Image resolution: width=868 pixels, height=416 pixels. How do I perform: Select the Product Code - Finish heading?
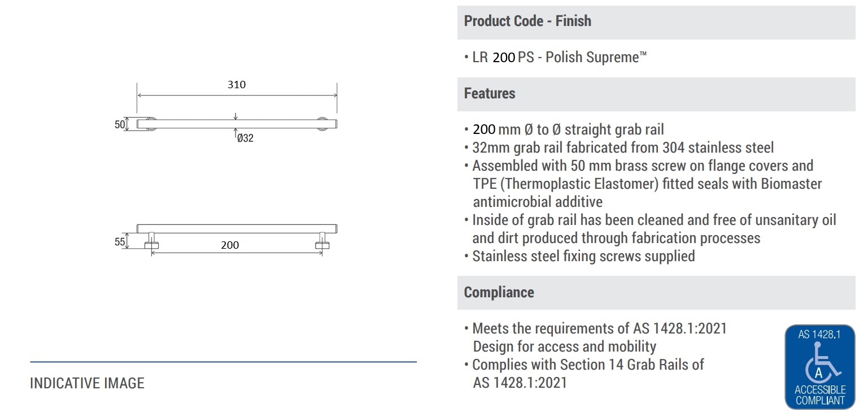tap(527, 21)
